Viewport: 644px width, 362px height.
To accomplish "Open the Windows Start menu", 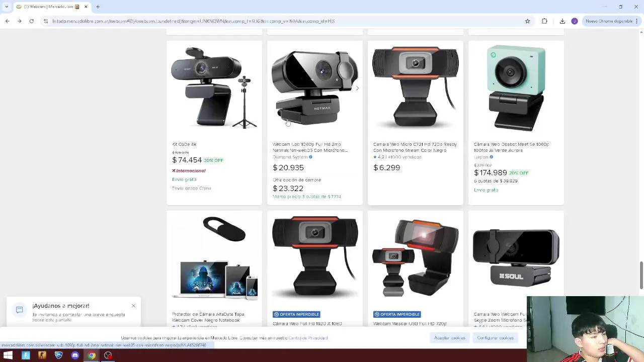I will [x=8, y=355].
